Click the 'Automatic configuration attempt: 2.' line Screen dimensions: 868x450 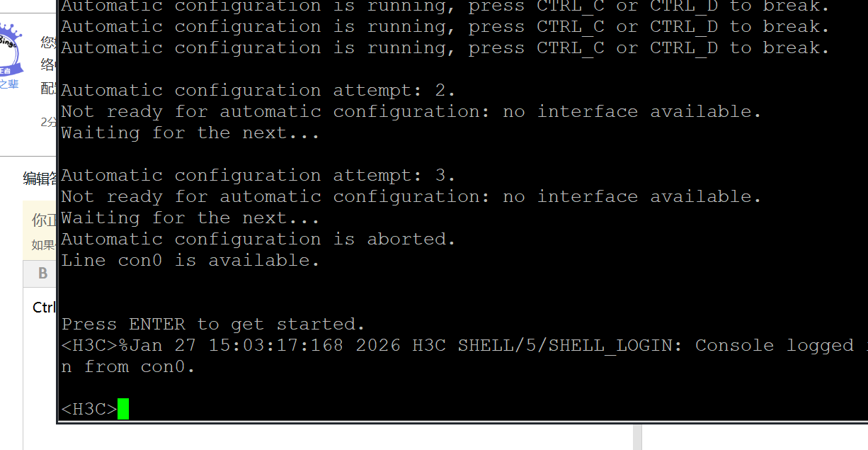[x=258, y=91]
